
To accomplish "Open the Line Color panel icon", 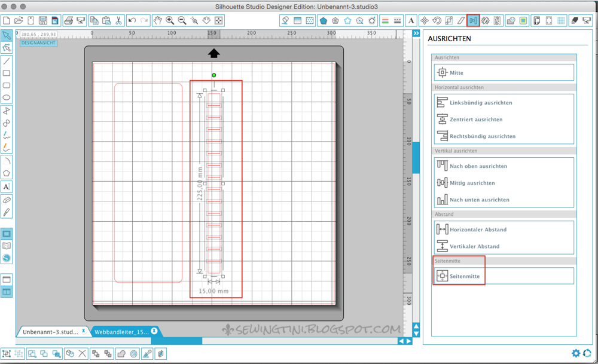I will pyautogui.click(x=385, y=20).
